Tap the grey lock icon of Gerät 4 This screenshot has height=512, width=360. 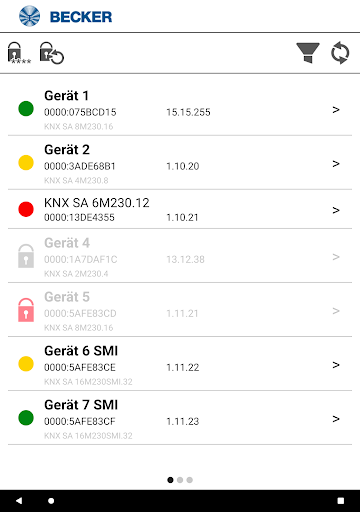(x=26, y=256)
